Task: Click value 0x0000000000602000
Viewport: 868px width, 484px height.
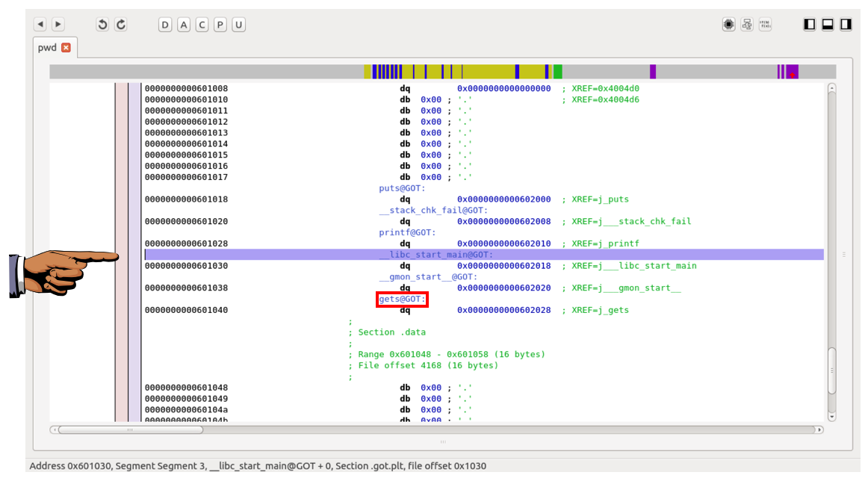Action: click(x=503, y=199)
